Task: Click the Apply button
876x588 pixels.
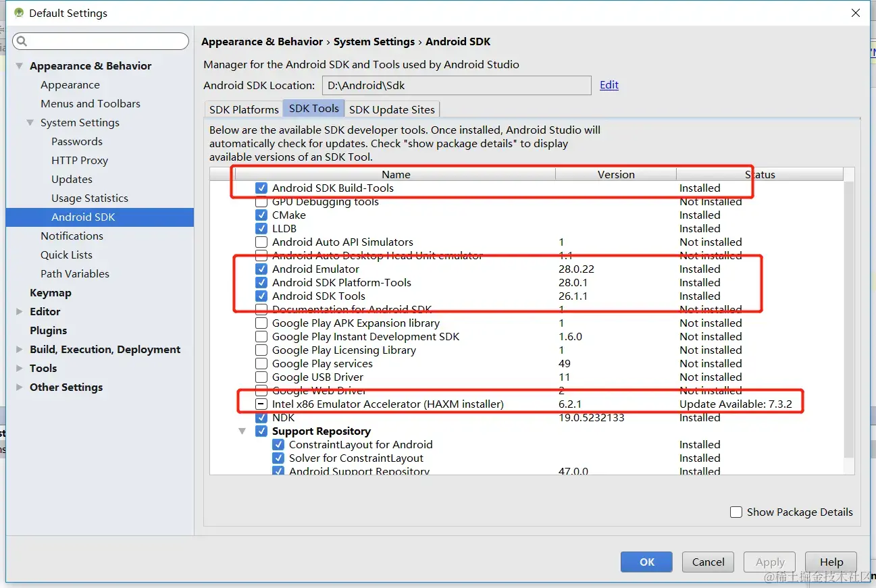Action: click(x=770, y=562)
